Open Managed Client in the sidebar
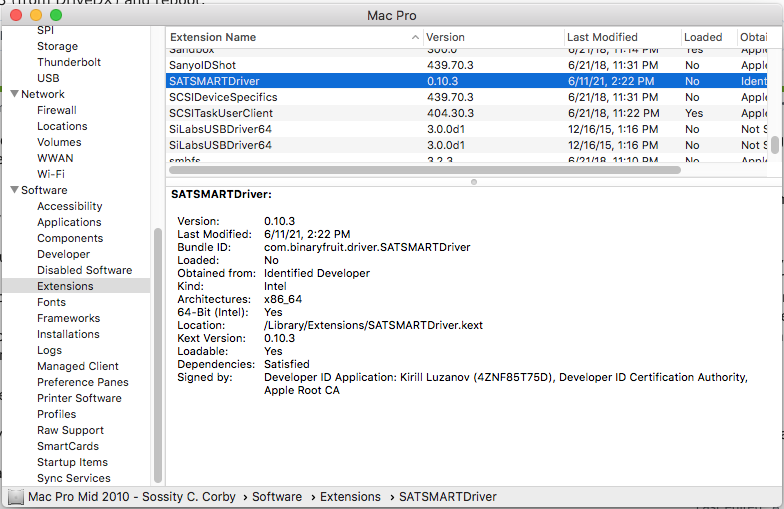 pyautogui.click(x=78, y=366)
